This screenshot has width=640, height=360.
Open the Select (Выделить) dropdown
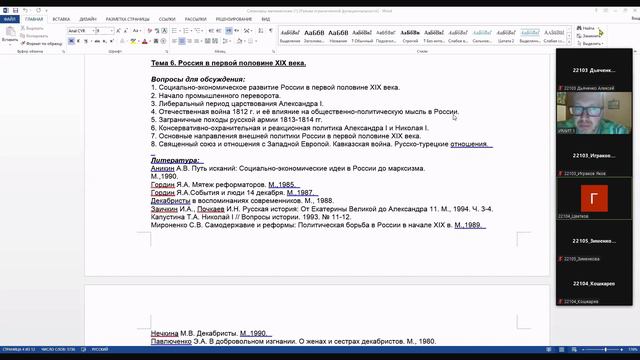[x=590, y=44]
